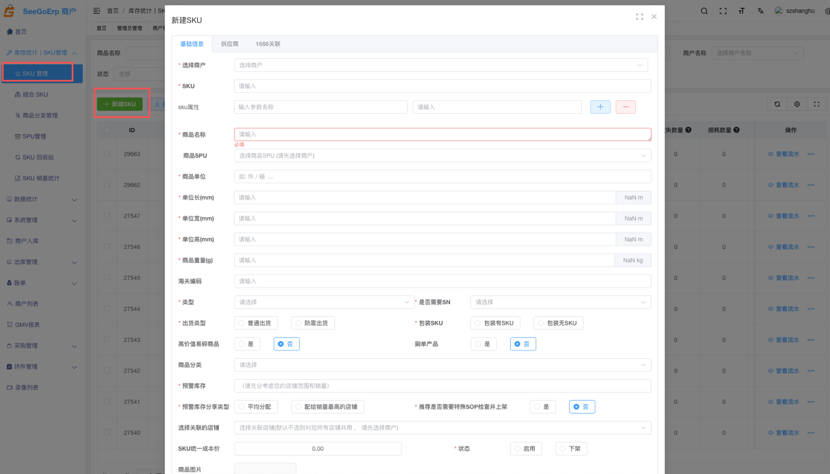Click the 海关编码 input field
This screenshot has height=474, width=830.
442,281
